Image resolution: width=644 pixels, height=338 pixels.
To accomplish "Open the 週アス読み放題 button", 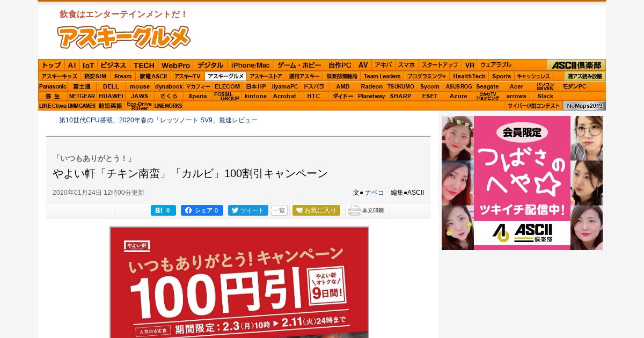I will click(x=585, y=76).
